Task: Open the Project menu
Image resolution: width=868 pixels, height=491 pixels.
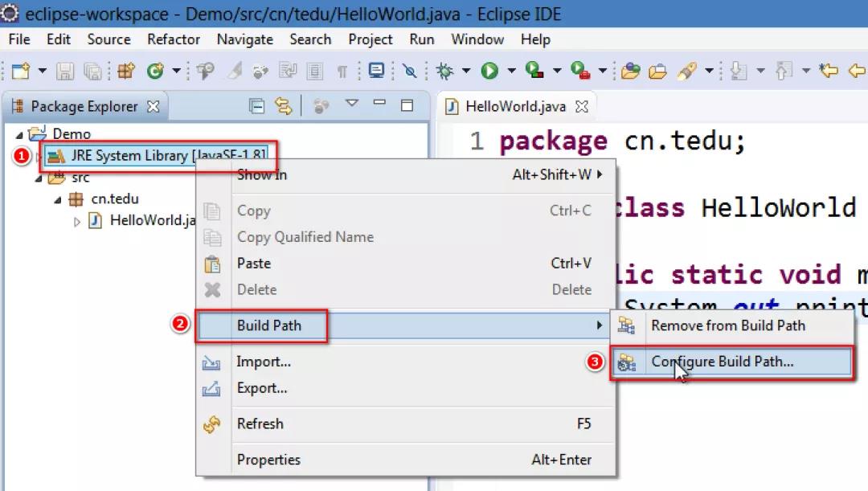Action: pyautogui.click(x=371, y=39)
